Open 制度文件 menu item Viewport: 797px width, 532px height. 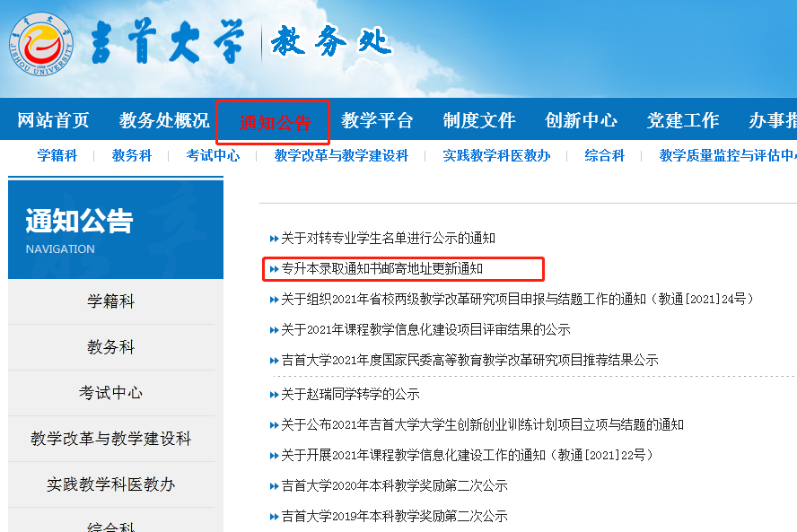[x=478, y=120]
